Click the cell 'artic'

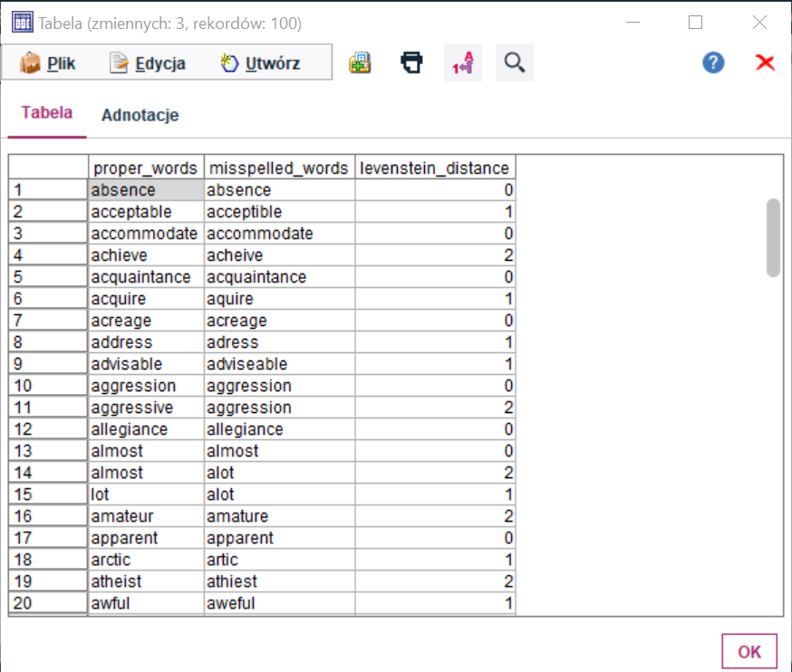pyautogui.click(x=279, y=559)
